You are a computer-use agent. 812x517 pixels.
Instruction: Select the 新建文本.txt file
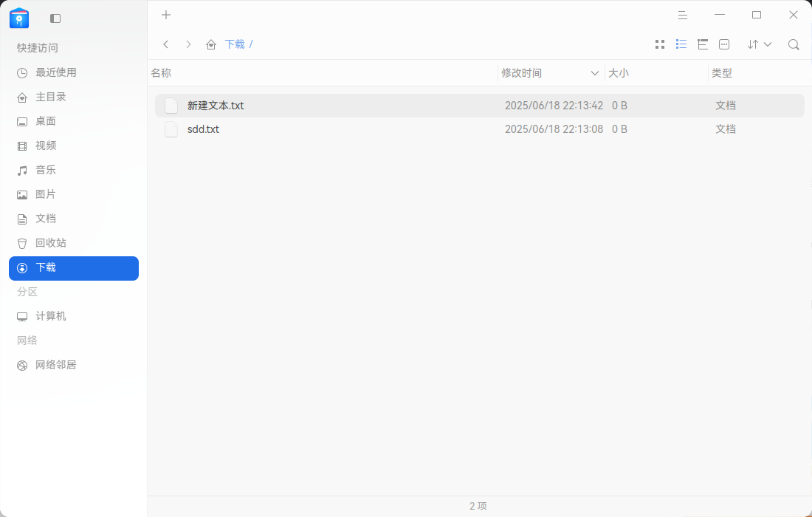click(480, 106)
